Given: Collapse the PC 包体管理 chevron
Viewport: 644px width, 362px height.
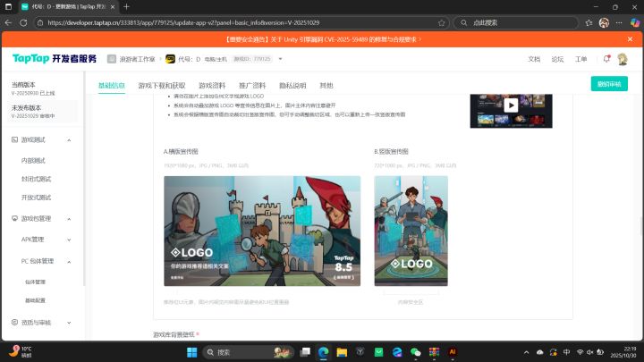Looking at the screenshot, I should point(69,261).
